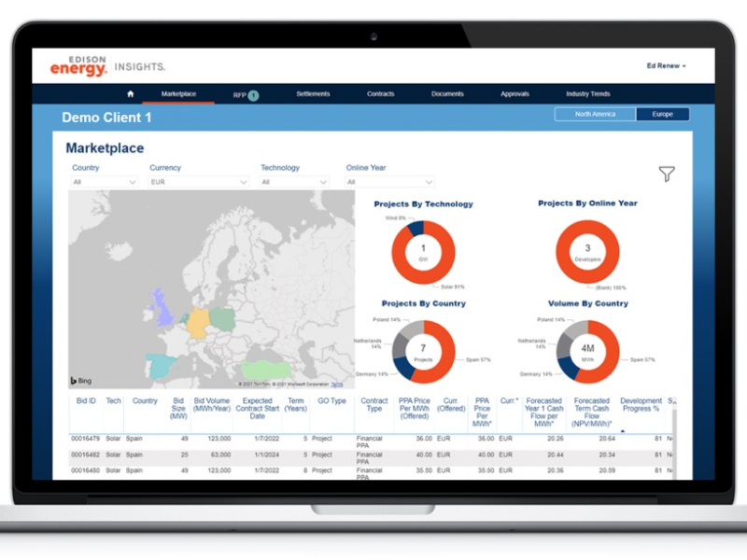
Task: Open the filter funnel icon
Action: (x=666, y=175)
